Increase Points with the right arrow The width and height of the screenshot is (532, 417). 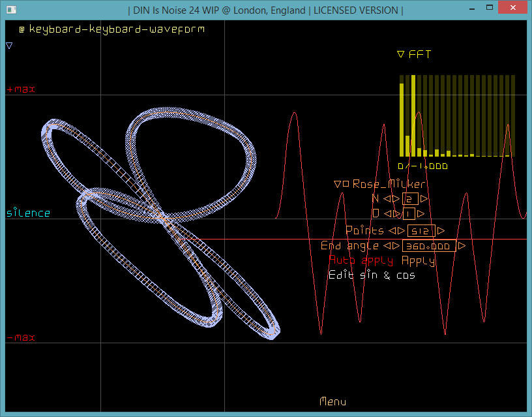coord(441,231)
